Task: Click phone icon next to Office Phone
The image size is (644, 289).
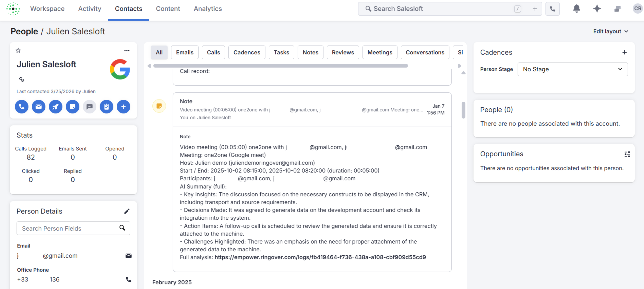Action: coord(129,279)
